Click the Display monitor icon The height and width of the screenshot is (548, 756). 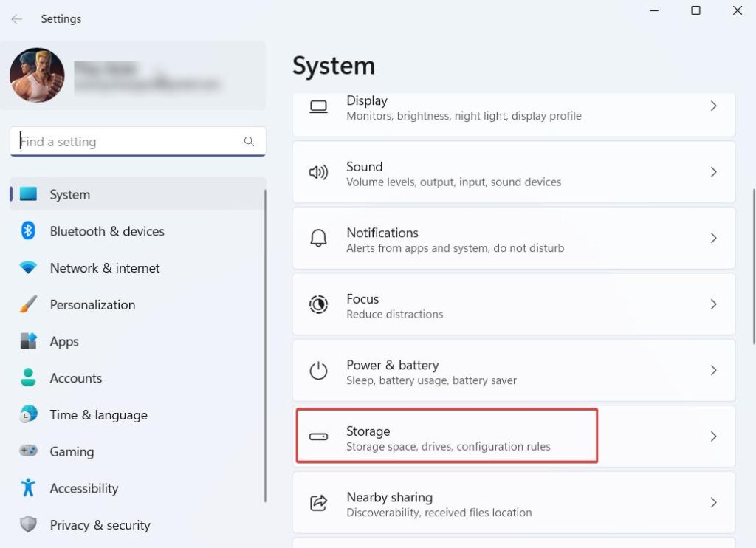[318, 107]
